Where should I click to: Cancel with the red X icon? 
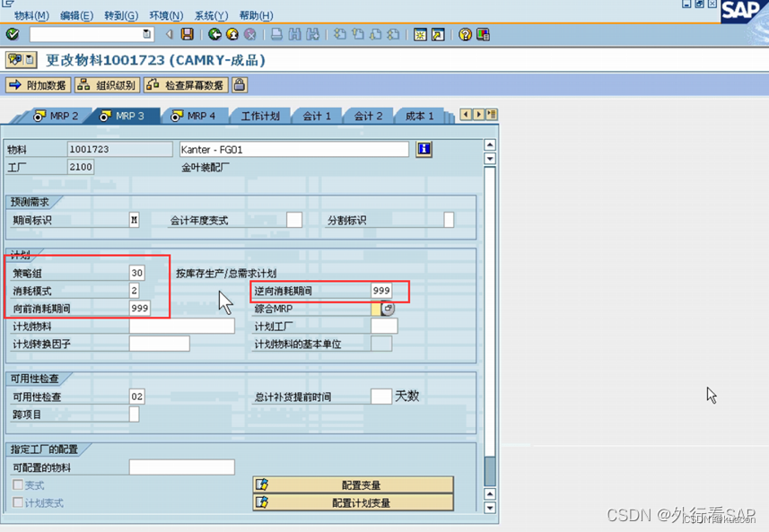(250, 34)
